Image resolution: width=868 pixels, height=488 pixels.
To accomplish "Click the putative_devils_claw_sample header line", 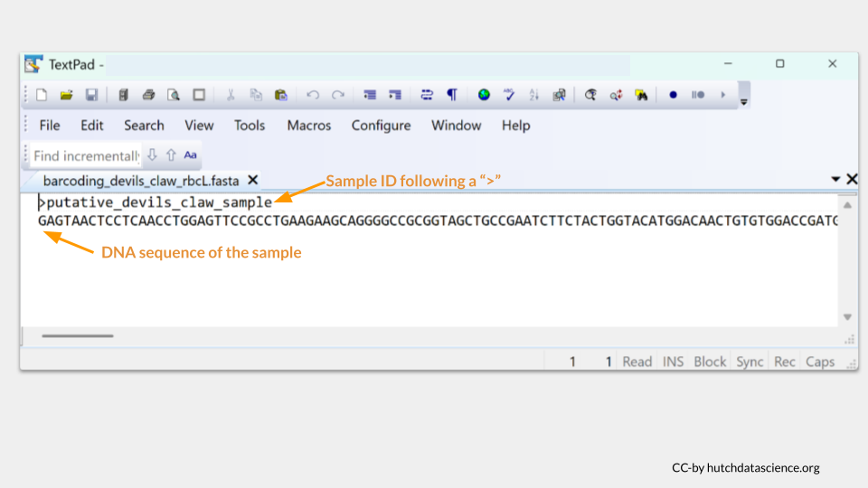I will [155, 202].
